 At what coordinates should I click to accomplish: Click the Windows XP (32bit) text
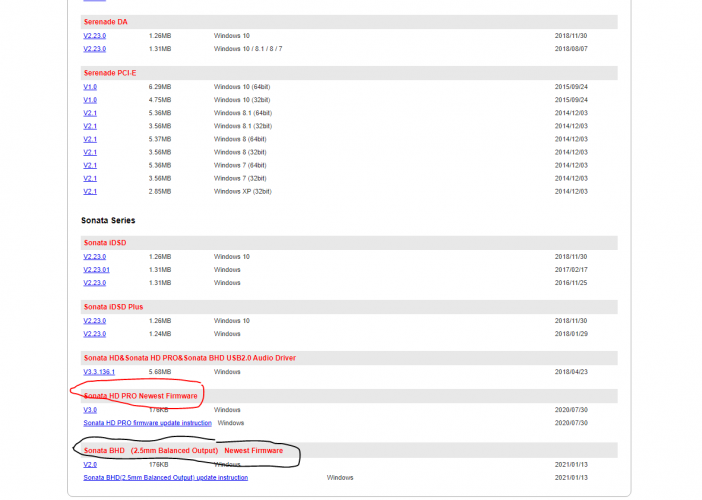coord(243,191)
